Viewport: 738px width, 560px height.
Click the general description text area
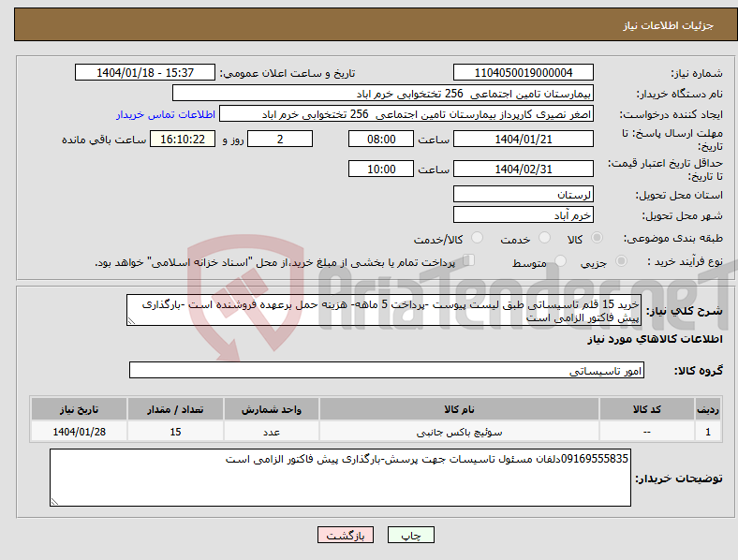point(384,310)
